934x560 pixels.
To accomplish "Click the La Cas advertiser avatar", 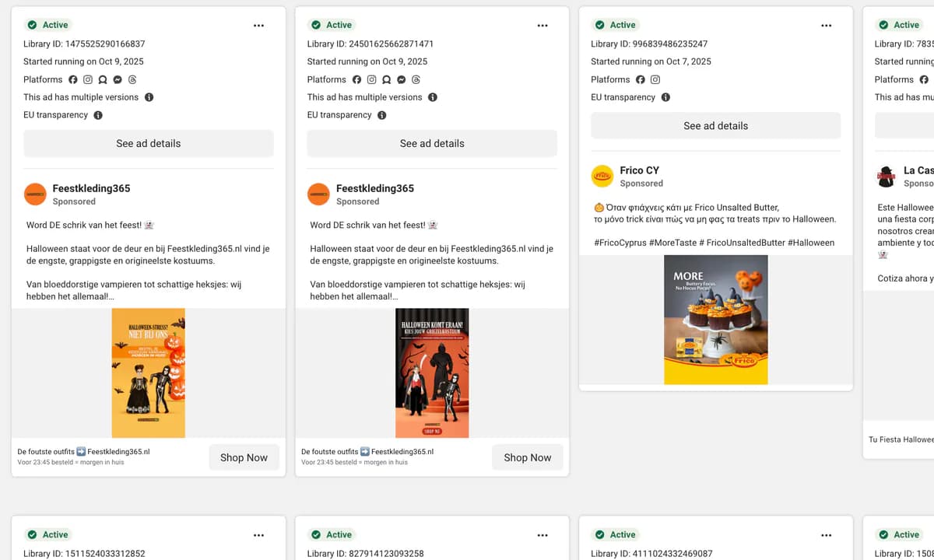I will point(886,177).
